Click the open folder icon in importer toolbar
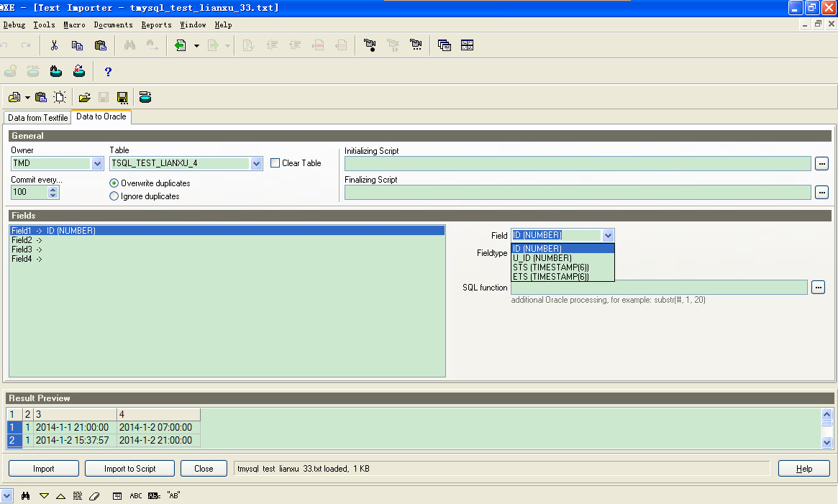Viewport: 838px width, 504px height. pyautogui.click(x=84, y=97)
